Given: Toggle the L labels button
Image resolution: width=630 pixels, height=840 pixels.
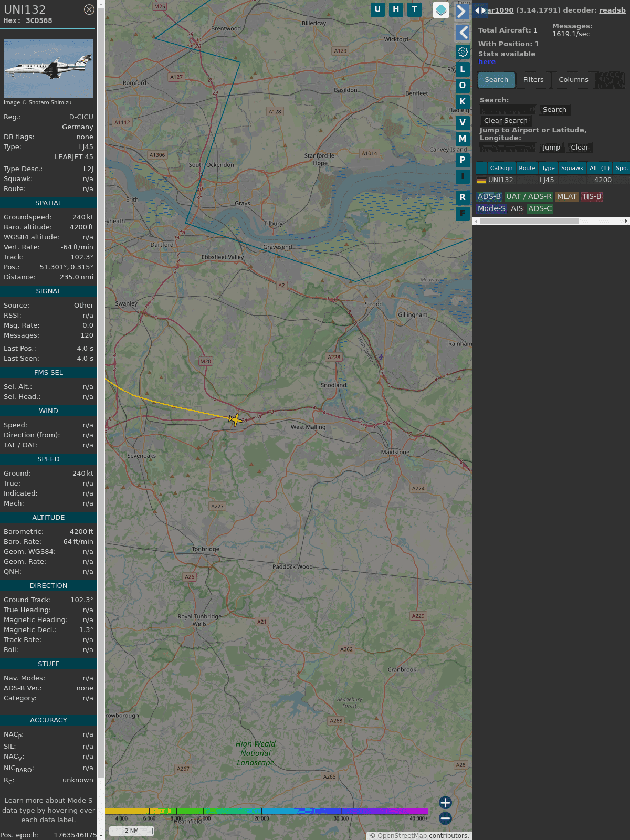Looking at the screenshot, I should click(463, 69).
